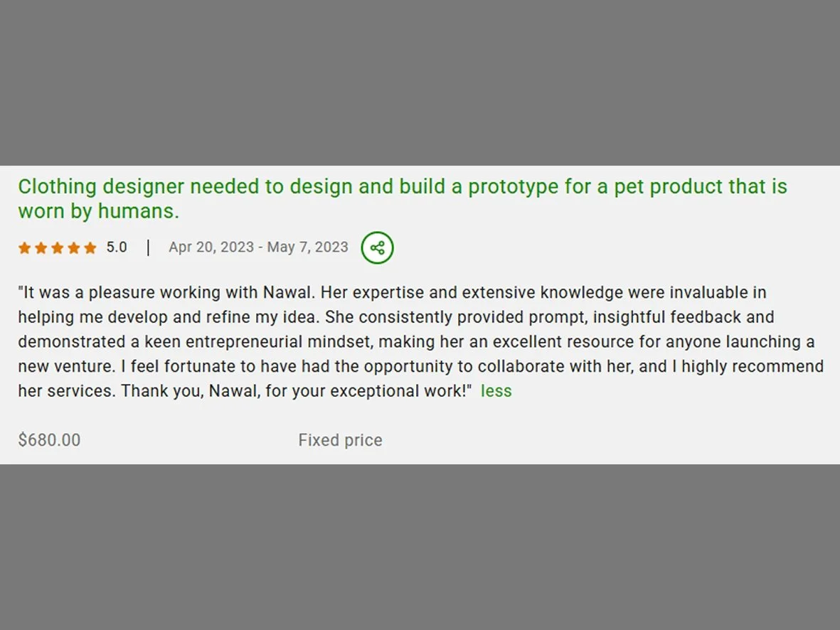
Task: Click the second orange rating star
Action: [x=41, y=247]
